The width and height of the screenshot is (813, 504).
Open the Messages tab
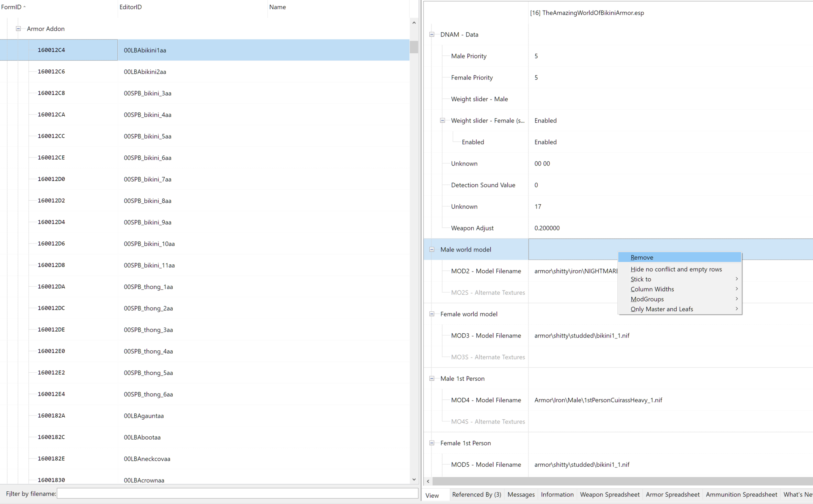point(521,495)
